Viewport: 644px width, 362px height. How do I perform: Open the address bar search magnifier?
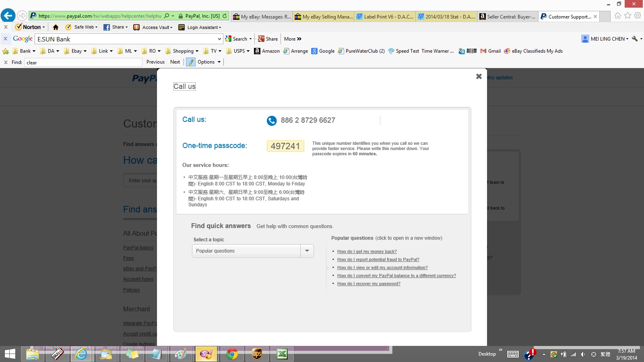[x=167, y=16]
